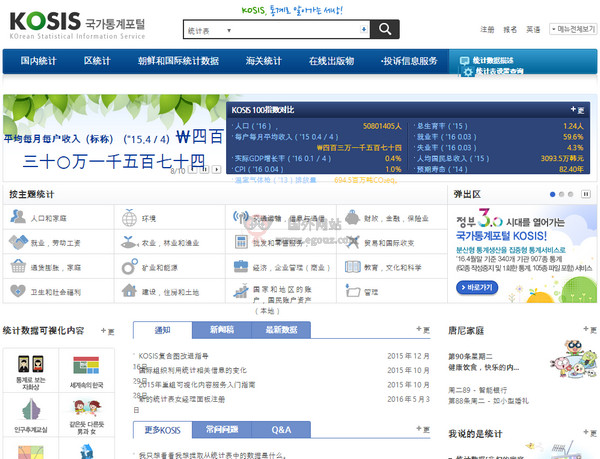Viewport: 600px width, 459px height.
Task: Click the 바로가기 button in the popup banner
Action: 477,287
